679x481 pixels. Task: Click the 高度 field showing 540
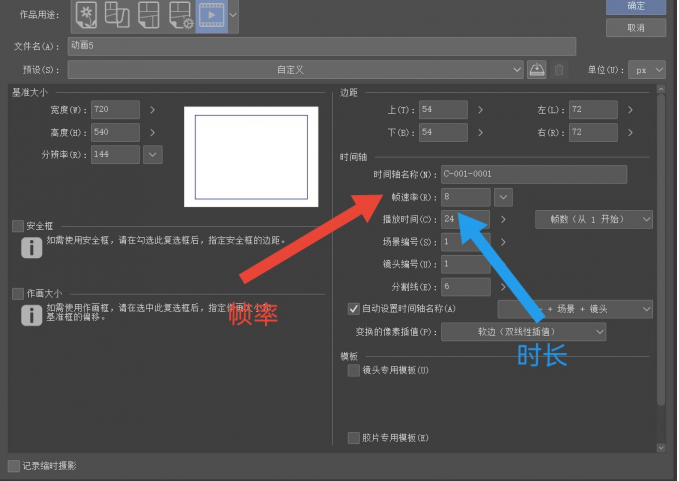115,132
